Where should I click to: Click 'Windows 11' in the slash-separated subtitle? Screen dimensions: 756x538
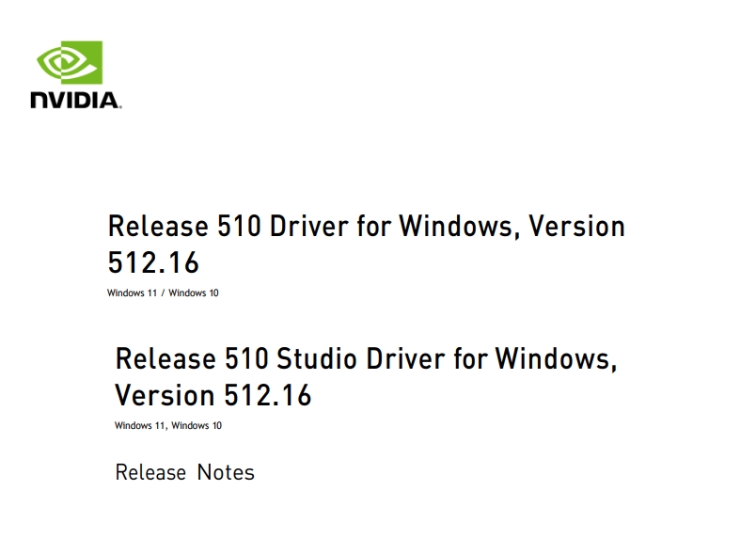[132, 293]
